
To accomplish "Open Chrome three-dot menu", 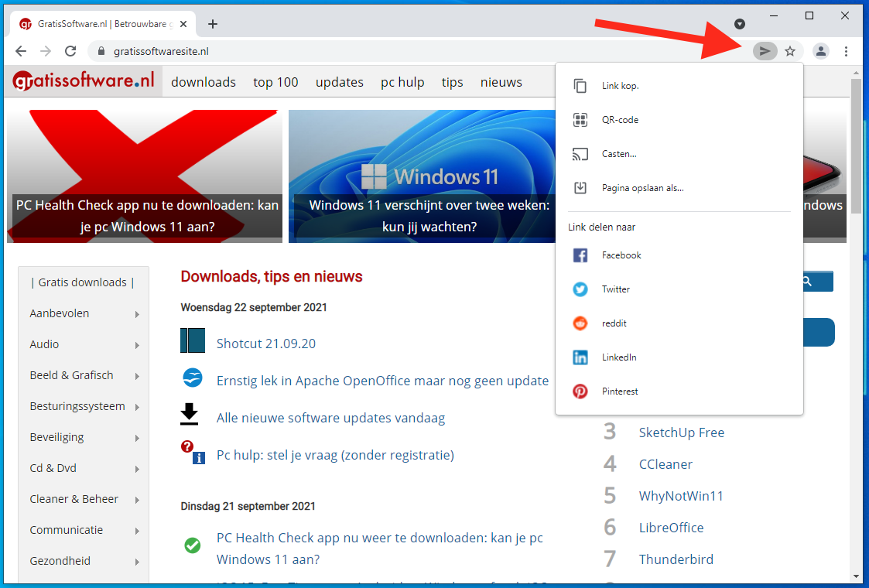I will 847,51.
